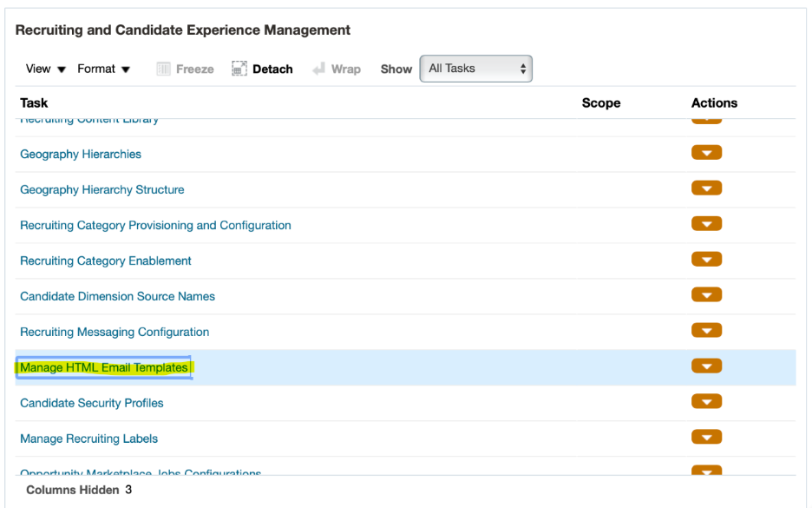Click the Wrap arrow icon
The height and width of the screenshot is (508, 812).
coord(318,69)
